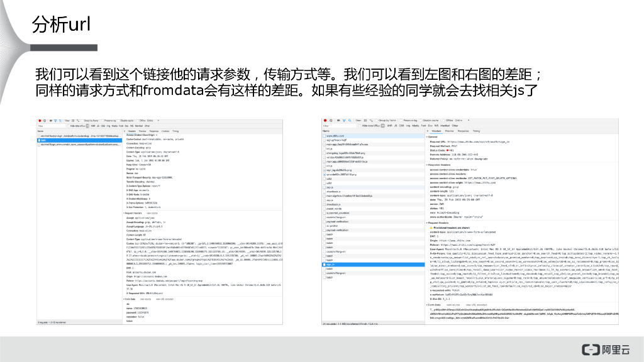Screen dimensions: 644x362
Task: Filter by XHR in right DevTools
Action: tap(390, 126)
